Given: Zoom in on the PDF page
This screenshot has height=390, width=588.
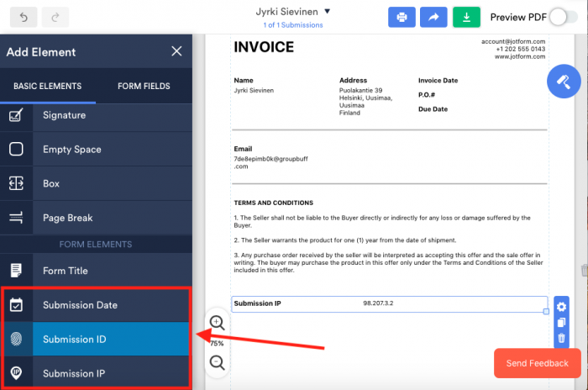Looking at the screenshot, I should (x=217, y=323).
